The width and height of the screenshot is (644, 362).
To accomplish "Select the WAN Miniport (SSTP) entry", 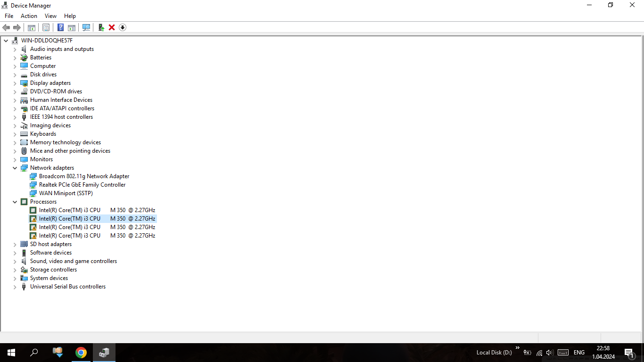I will tap(66, 193).
